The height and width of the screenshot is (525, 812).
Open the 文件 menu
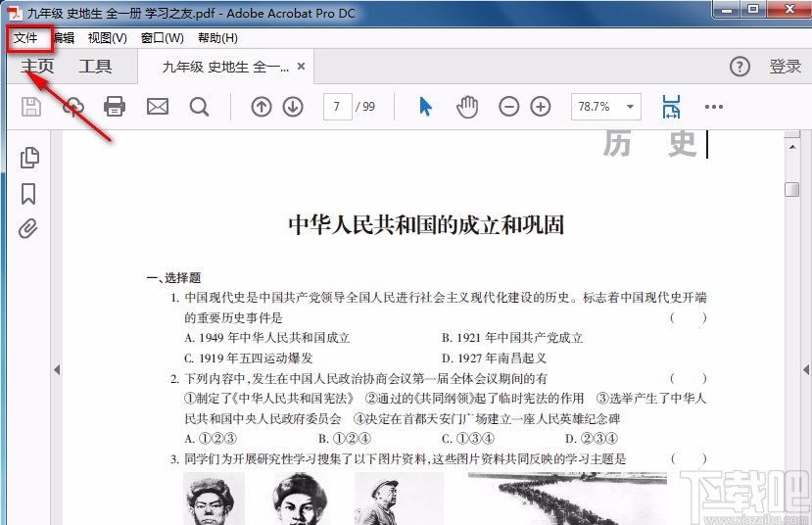[25, 38]
